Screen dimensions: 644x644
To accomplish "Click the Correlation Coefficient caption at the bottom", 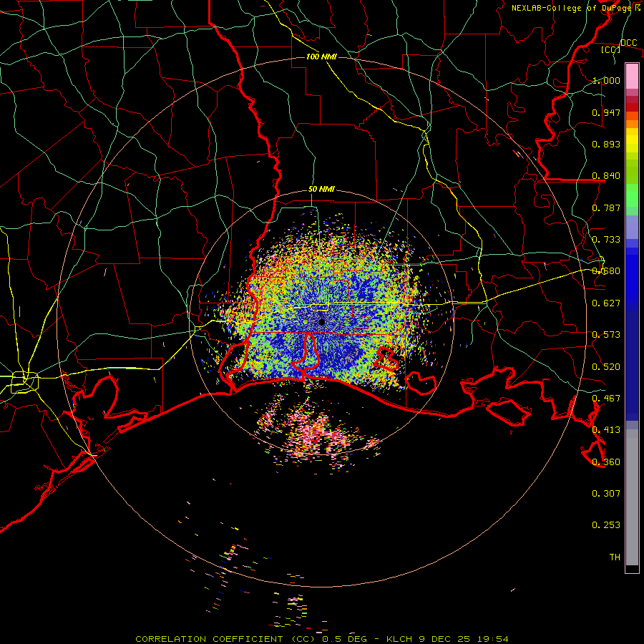I will pyautogui.click(x=322, y=639).
